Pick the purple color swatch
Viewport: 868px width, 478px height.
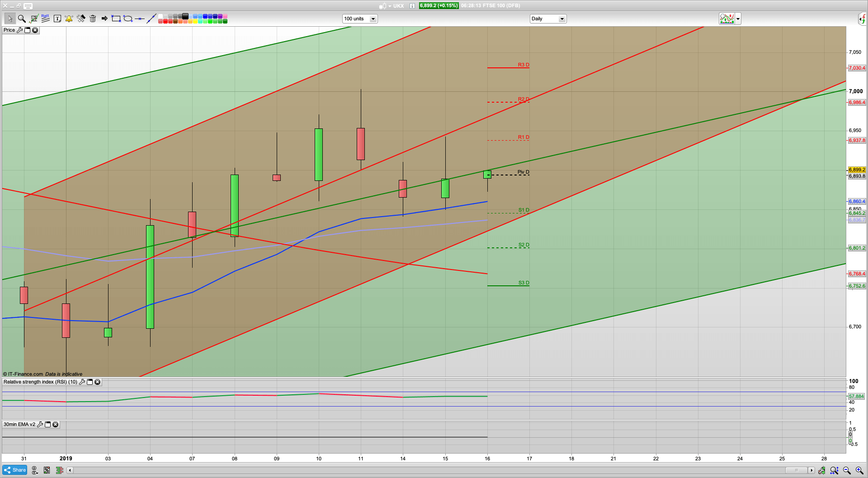(x=220, y=16)
